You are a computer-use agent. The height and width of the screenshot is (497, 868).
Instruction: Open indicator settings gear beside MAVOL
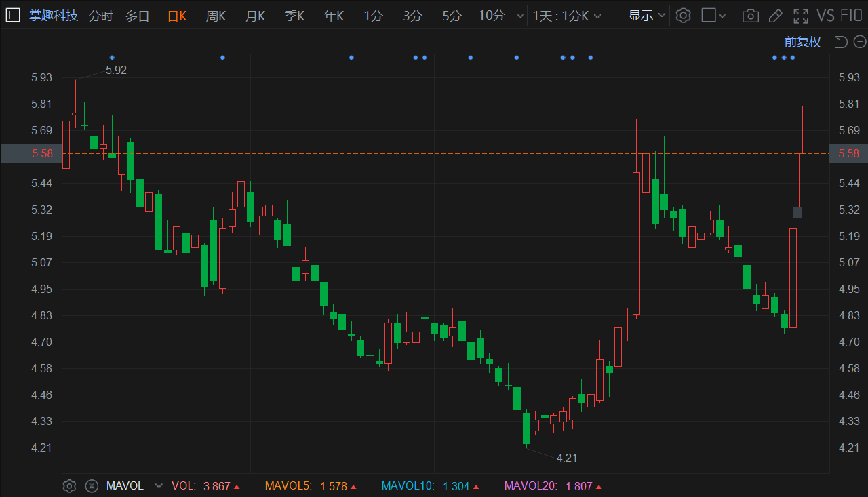pos(69,485)
